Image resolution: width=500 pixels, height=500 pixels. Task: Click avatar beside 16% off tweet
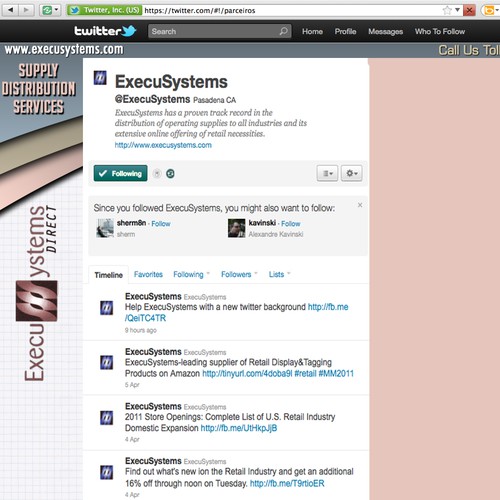106,472
